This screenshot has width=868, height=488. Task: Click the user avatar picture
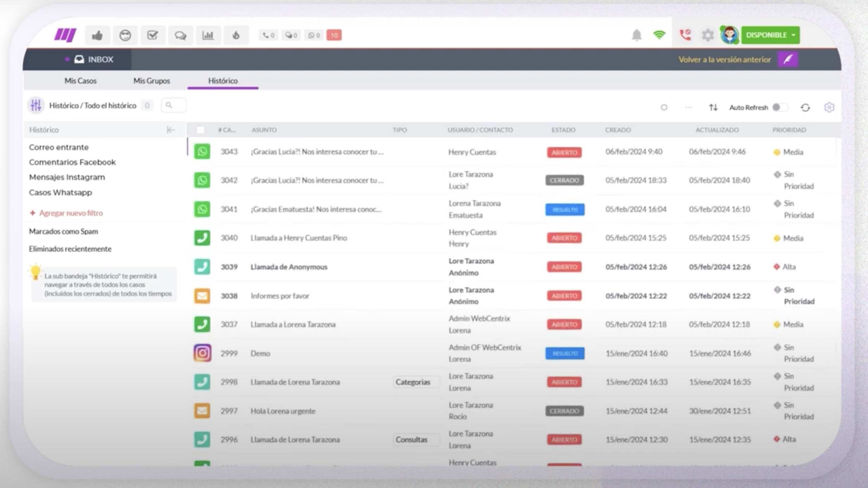(x=730, y=35)
